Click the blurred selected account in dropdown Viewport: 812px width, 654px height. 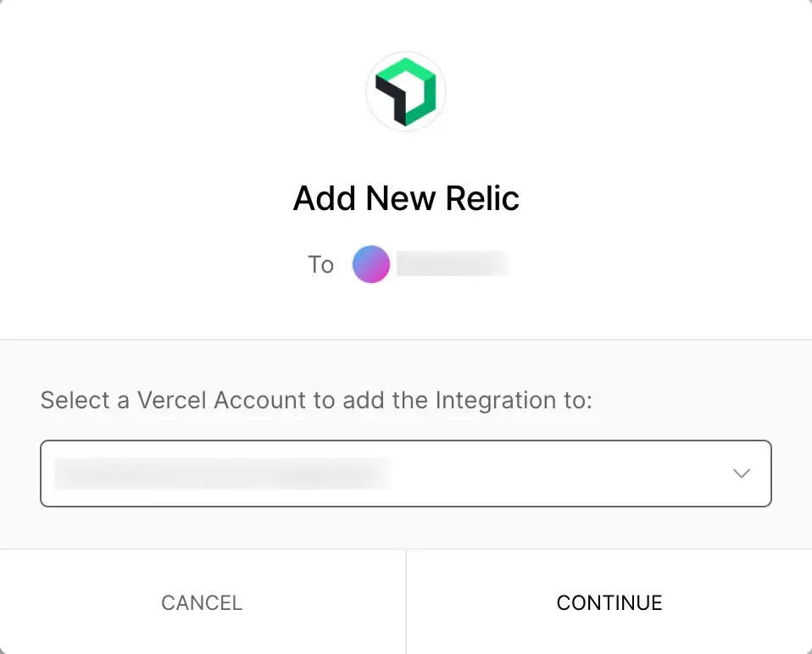pyautogui.click(x=222, y=474)
